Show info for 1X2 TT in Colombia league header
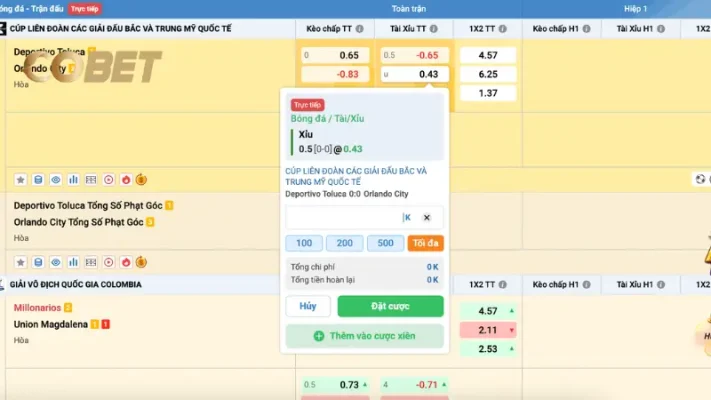711x400 pixels. coord(503,284)
